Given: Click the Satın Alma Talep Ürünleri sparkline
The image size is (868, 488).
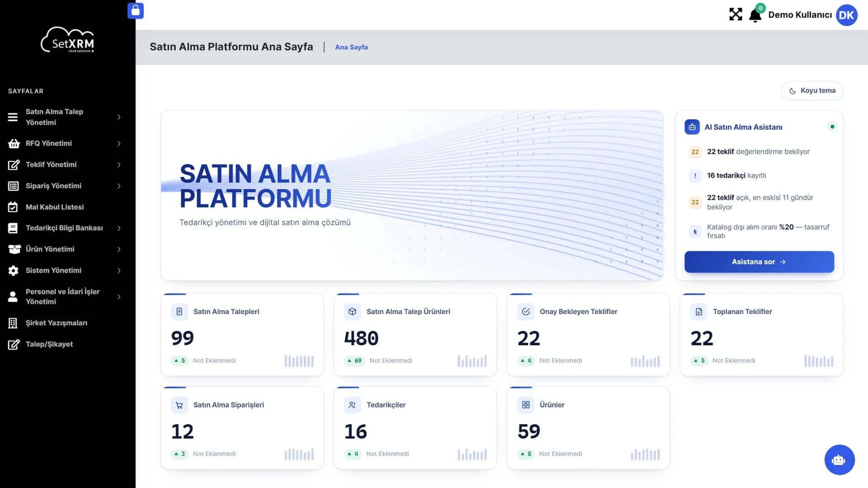Looking at the screenshot, I should coord(472,361).
